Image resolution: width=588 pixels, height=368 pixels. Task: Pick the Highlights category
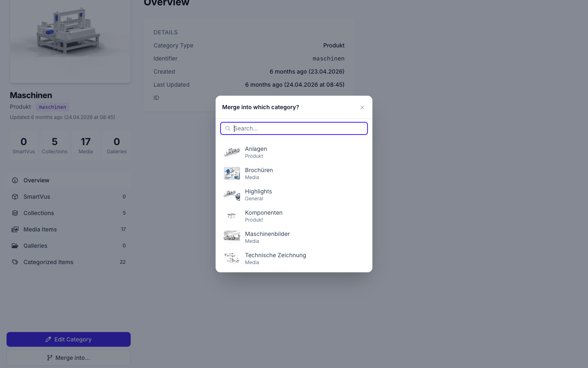coord(294,195)
